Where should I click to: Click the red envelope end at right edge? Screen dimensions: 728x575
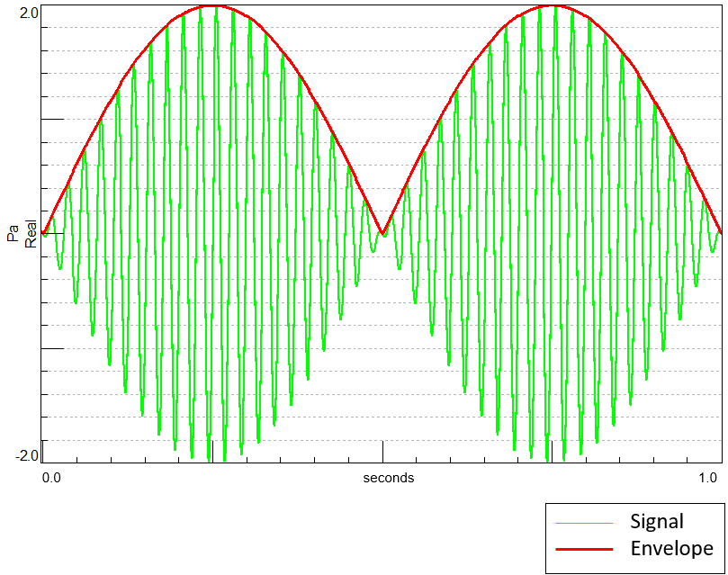tap(720, 232)
